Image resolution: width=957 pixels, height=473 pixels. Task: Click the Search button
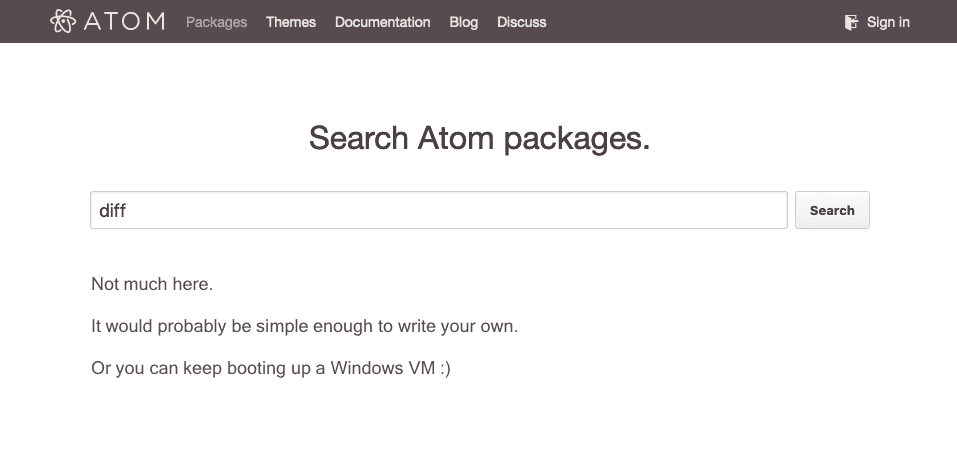pyautogui.click(x=832, y=210)
